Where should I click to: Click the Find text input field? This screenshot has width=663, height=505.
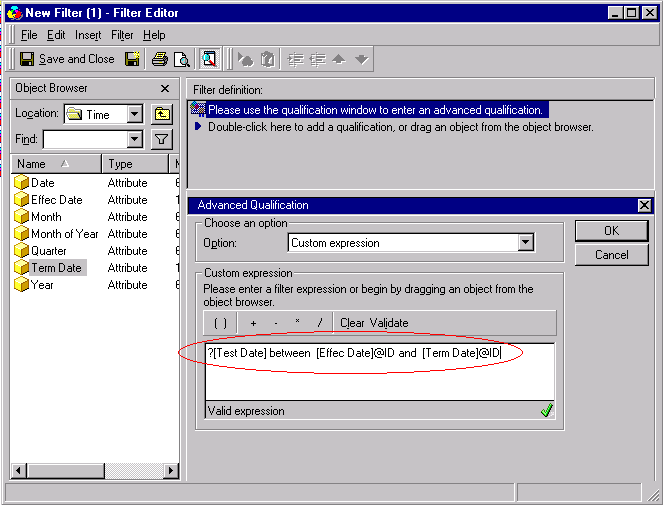pyautogui.click(x=85, y=139)
